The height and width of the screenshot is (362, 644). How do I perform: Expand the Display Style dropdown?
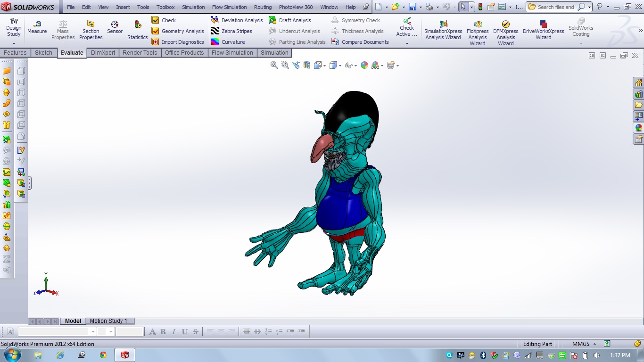[x=339, y=66]
